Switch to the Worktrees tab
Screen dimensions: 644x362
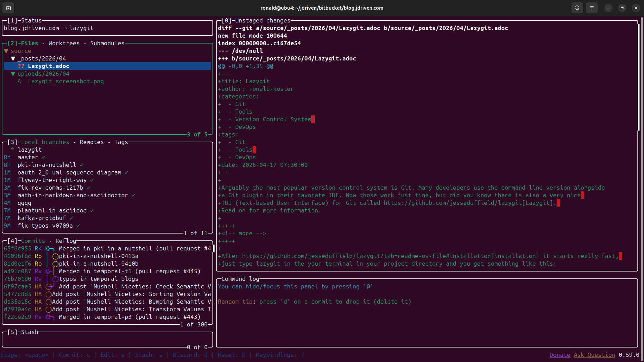point(64,43)
